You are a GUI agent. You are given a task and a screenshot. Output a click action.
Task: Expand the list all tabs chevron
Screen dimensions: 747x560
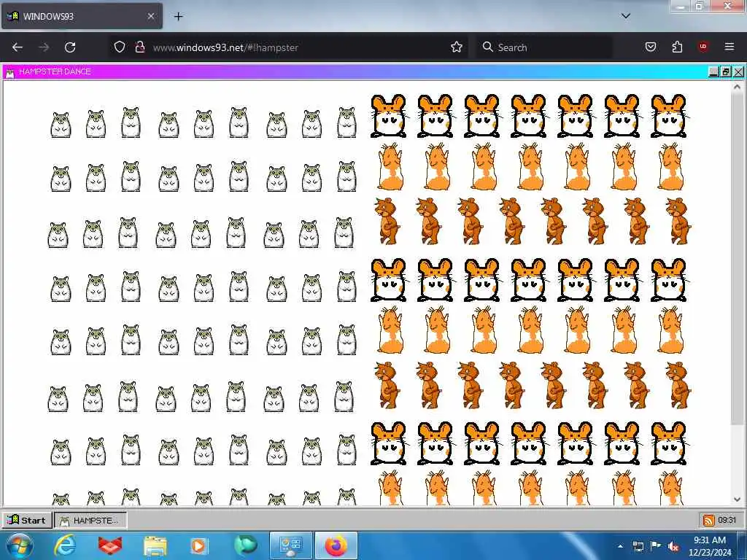[626, 16]
